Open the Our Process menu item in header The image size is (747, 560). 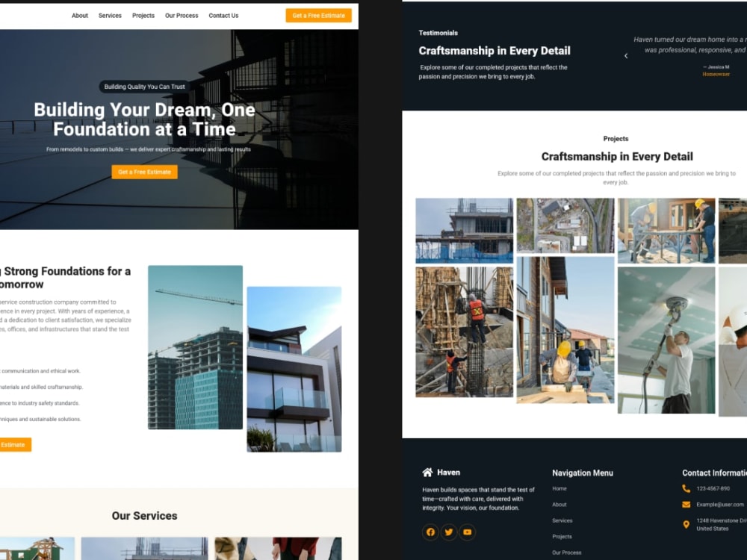click(x=182, y=16)
